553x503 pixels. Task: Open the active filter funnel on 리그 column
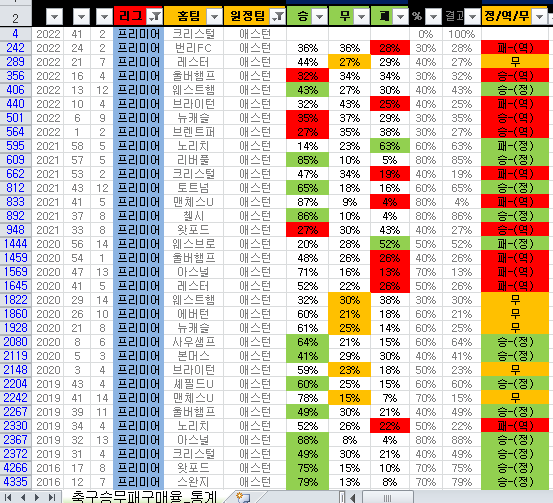click(155, 16)
